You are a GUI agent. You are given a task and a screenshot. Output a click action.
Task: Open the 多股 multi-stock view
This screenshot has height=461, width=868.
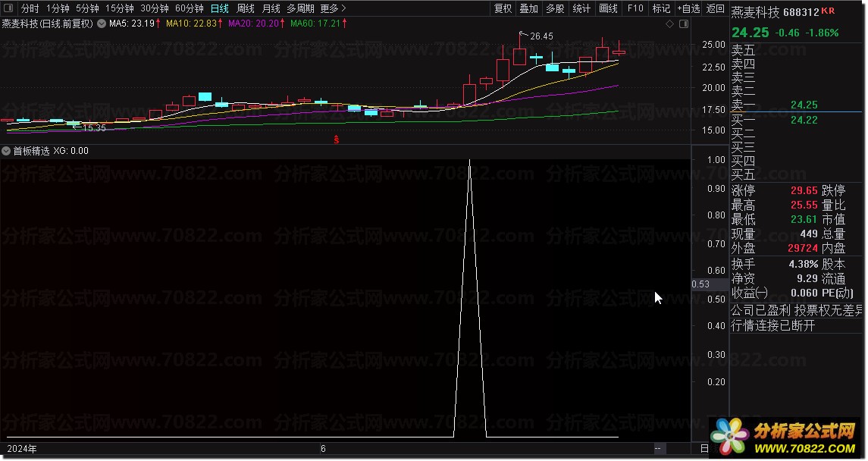(x=555, y=8)
